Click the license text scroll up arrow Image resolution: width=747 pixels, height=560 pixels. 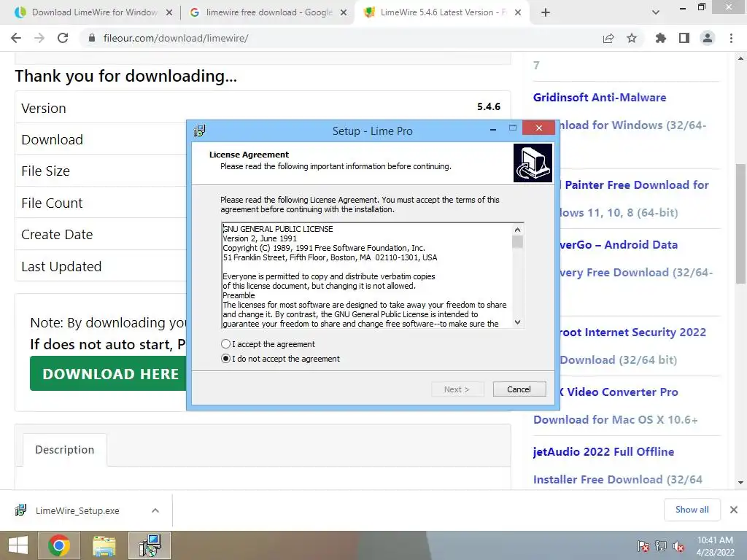click(517, 230)
